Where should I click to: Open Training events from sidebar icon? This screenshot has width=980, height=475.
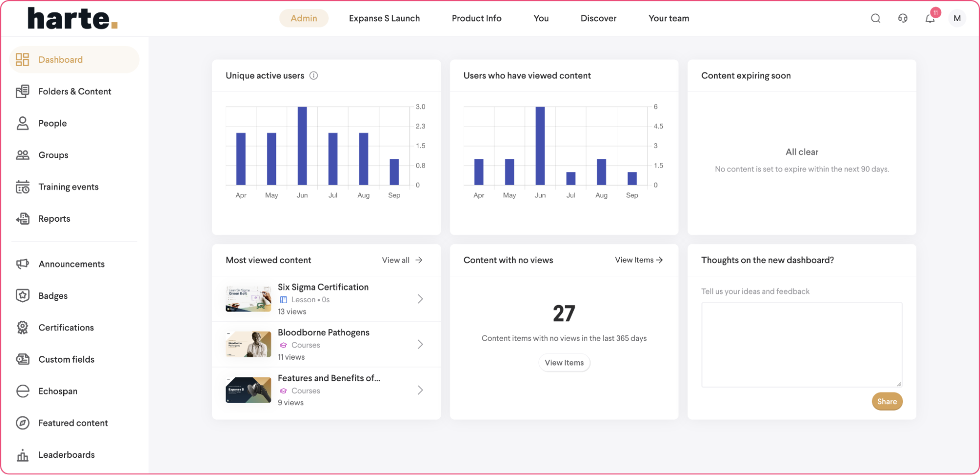pos(23,187)
